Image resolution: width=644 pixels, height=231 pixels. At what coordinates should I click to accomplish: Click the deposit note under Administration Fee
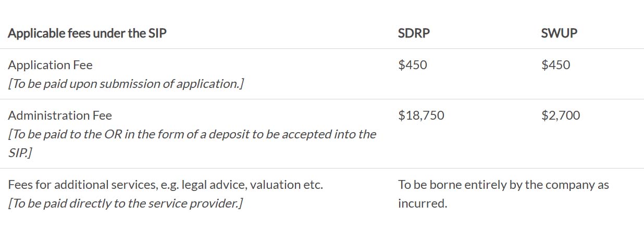click(192, 134)
